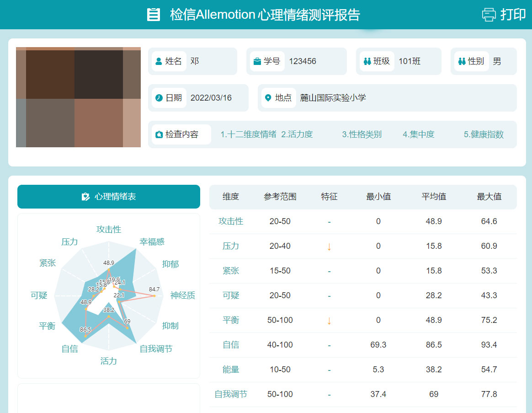This screenshot has width=532, height=413.
Task: Click the 心理情绪表 header button
Action: (109, 197)
